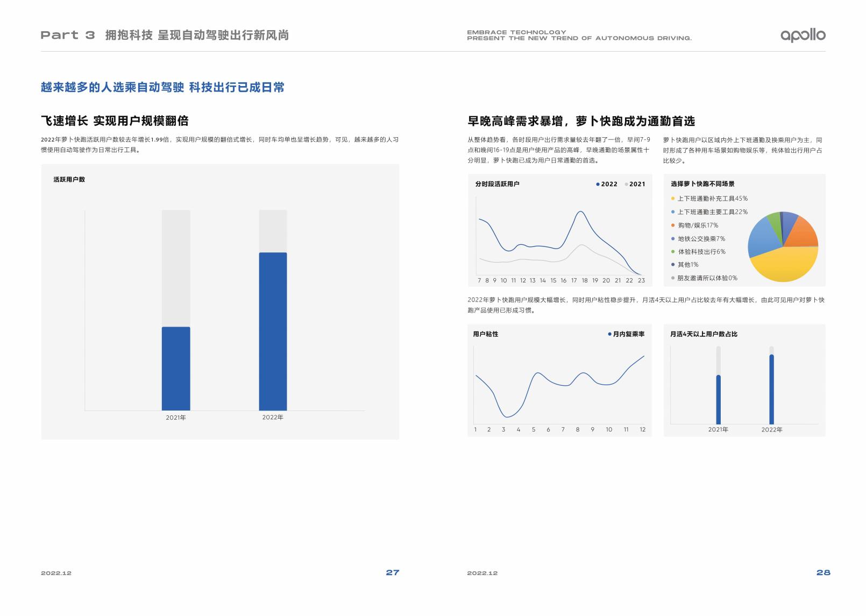The width and height of the screenshot is (866, 616).
Task: Click the '月活4天以上用户数占比' chart title
Action: pos(704,334)
